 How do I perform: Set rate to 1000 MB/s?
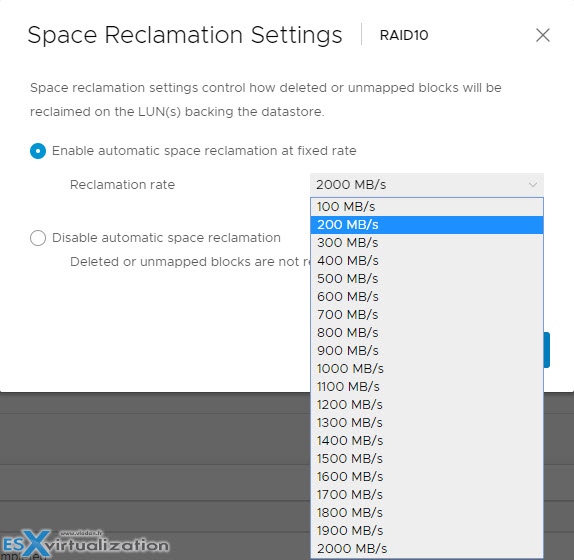pyautogui.click(x=427, y=369)
